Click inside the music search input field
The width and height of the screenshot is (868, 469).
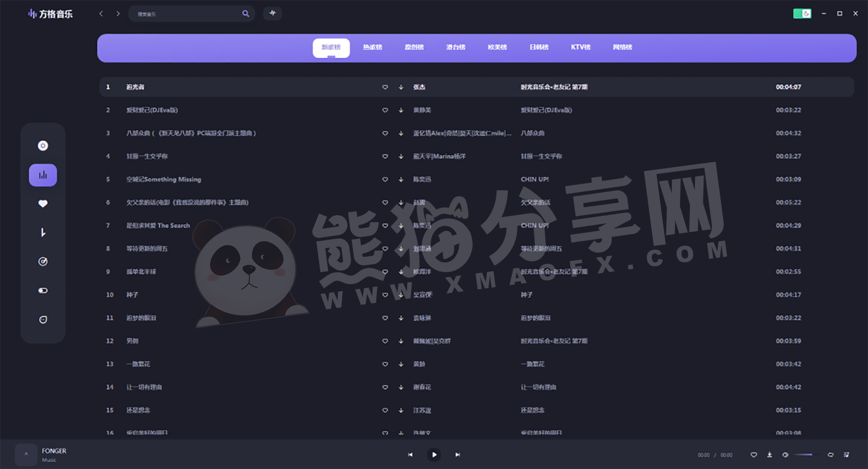tap(187, 13)
